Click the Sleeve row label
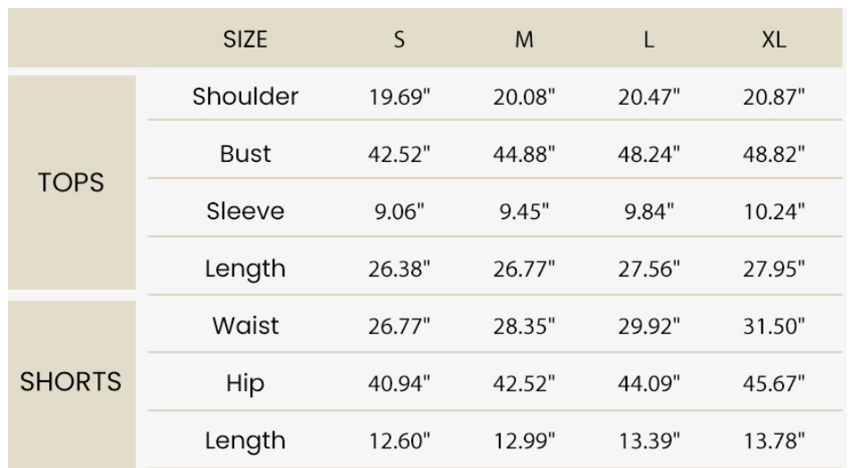868x468 pixels. pyautogui.click(x=245, y=211)
